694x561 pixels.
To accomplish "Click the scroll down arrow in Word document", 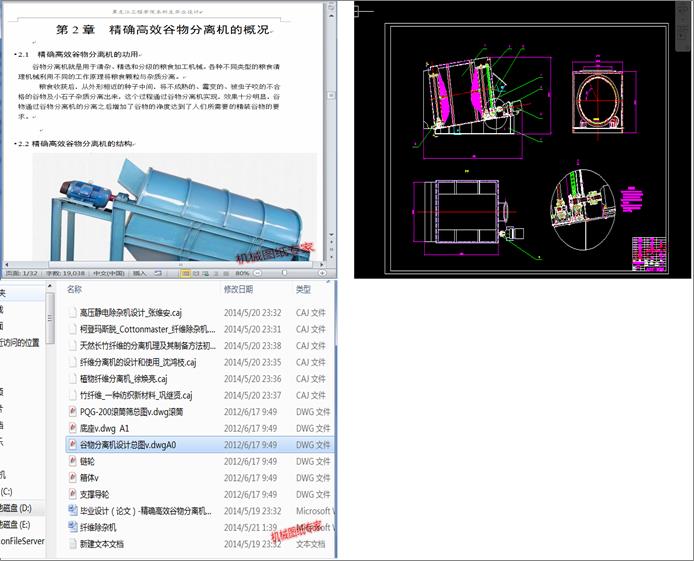I will pos(331,235).
